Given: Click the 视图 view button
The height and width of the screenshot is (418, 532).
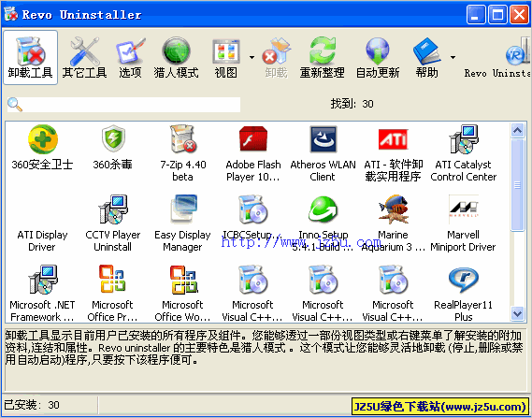Looking at the screenshot, I should (226, 57).
